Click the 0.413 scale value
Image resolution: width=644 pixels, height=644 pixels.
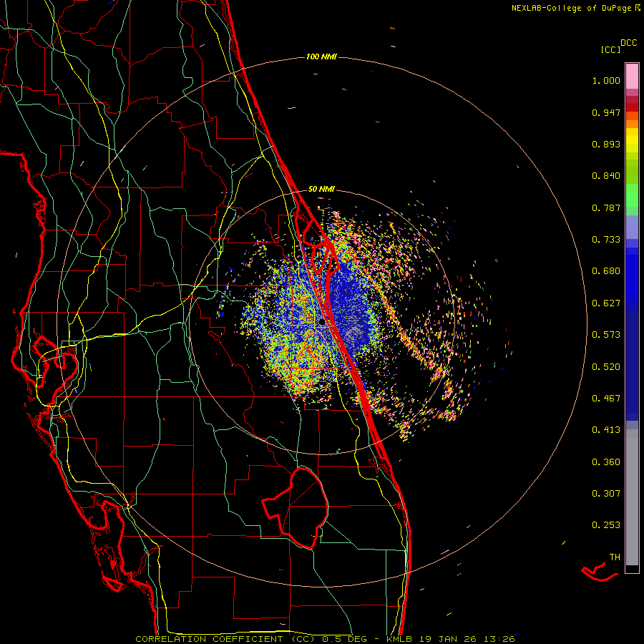click(x=606, y=430)
